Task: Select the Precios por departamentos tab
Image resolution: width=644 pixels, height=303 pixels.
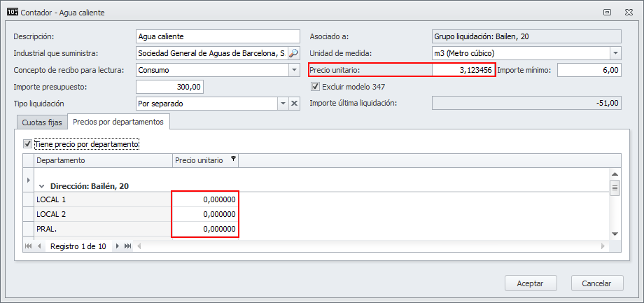Action: [118, 122]
